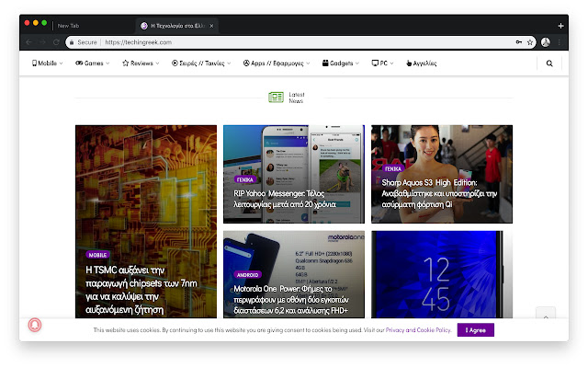
Task: Open the Motorola One Power article headline
Action: (291, 299)
